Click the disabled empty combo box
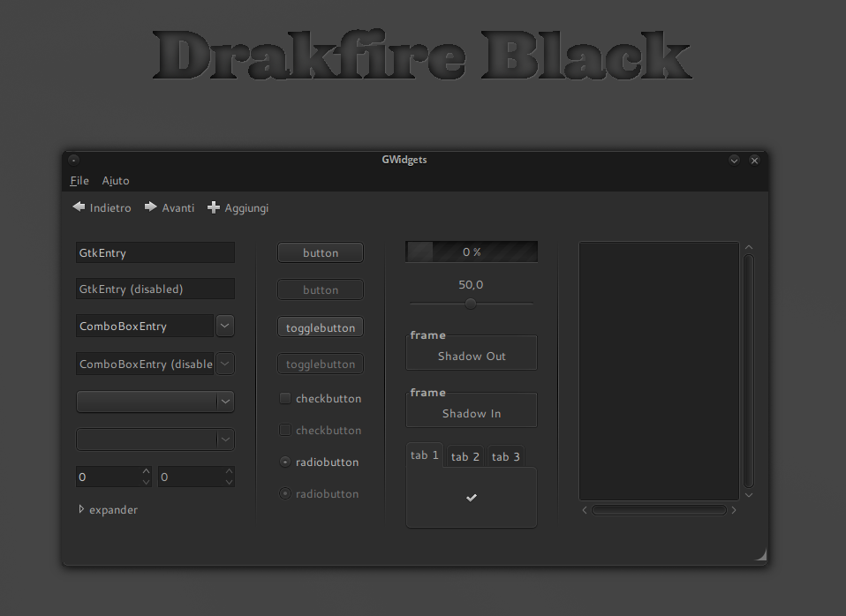Screen dimensions: 846x616 coord(155,439)
